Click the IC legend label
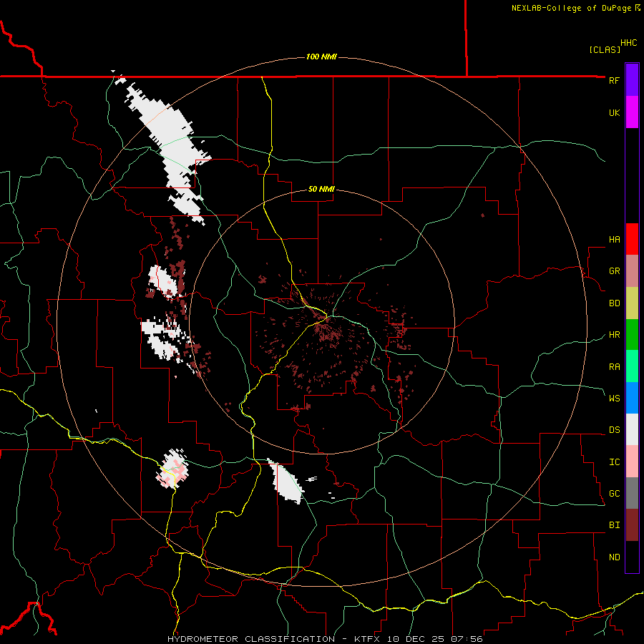 click(x=614, y=462)
